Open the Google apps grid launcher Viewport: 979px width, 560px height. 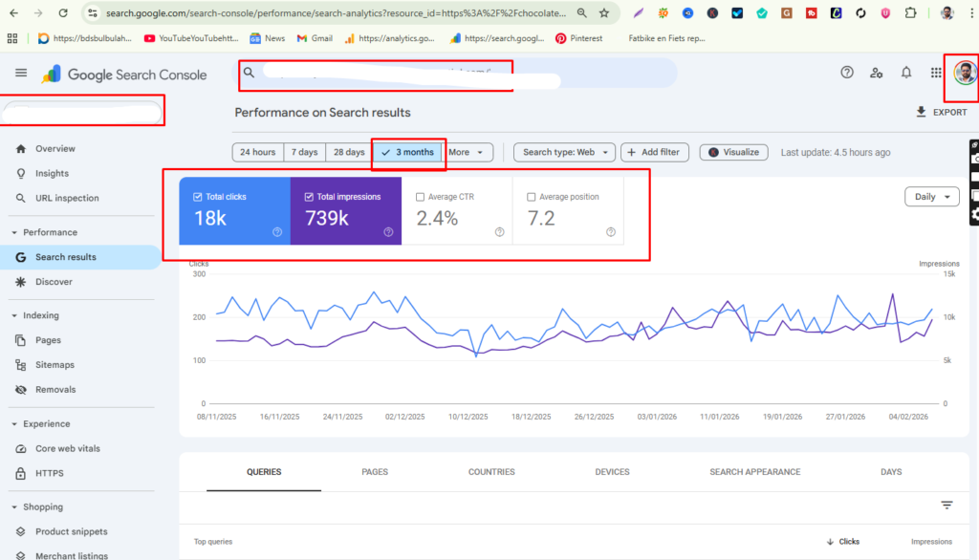(x=935, y=72)
